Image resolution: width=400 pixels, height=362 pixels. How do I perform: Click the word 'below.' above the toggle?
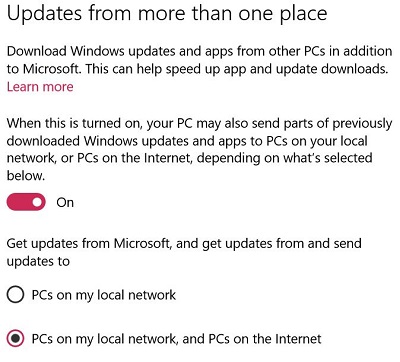pyautogui.click(x=26, y=175)
